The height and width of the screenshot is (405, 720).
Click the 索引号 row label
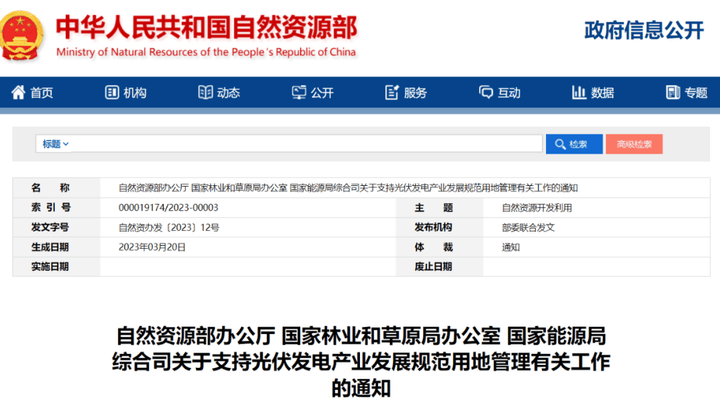pyautogui.click(x=51, y=208)
